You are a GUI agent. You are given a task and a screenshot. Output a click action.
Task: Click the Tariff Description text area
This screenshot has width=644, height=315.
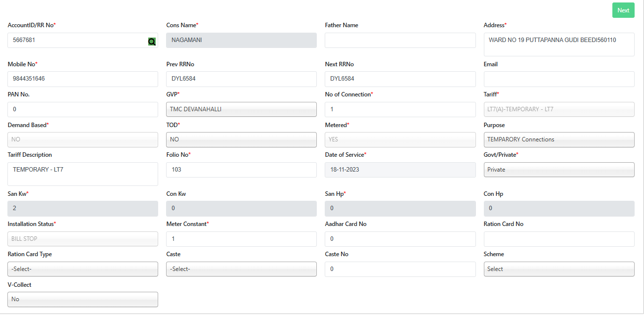click(83, 174)
